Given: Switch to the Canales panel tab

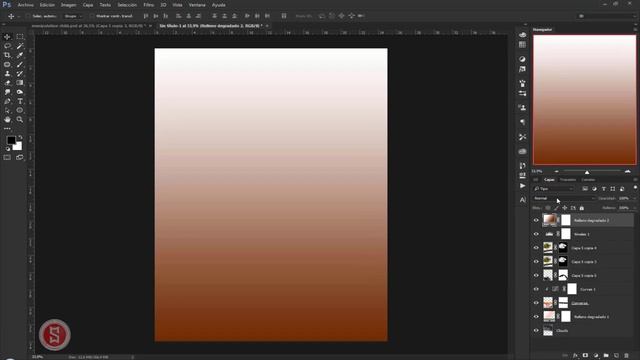Looking at the screenshot, I should point(588,180).
